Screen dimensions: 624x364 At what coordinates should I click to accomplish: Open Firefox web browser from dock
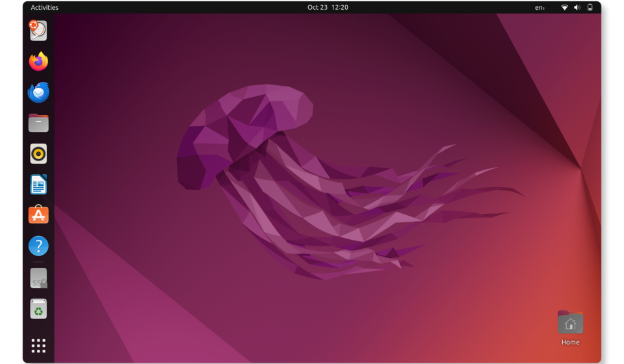(38, 61)
